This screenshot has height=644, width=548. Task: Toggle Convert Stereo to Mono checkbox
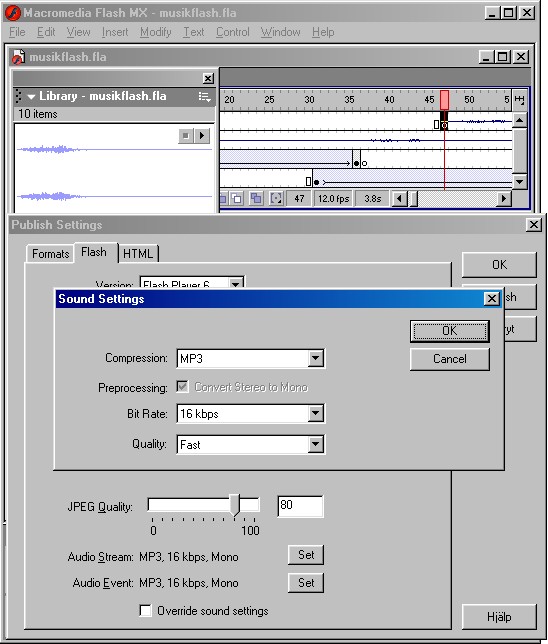[182, 386]
